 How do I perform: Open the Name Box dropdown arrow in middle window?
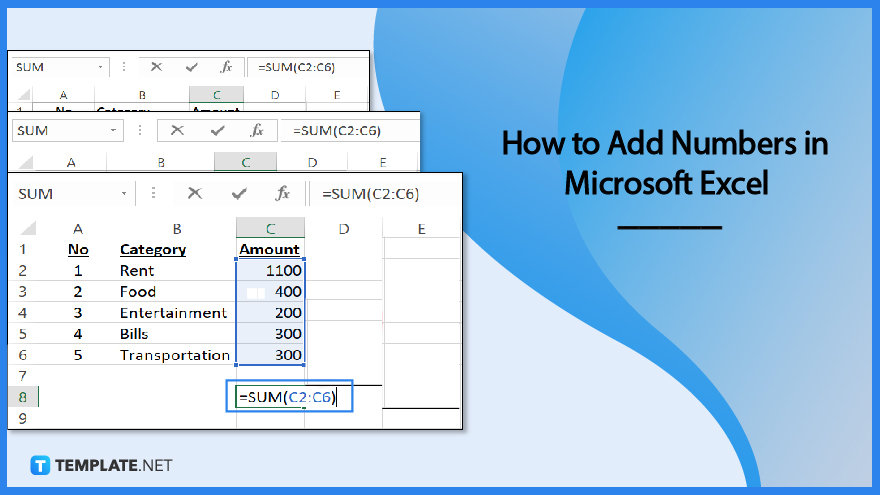pos(113,130)
